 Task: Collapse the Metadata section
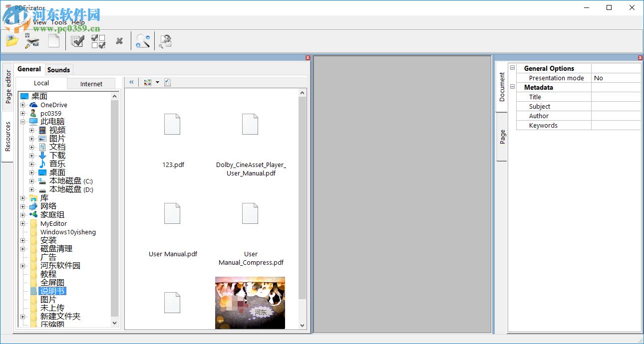tap(512, 87)
